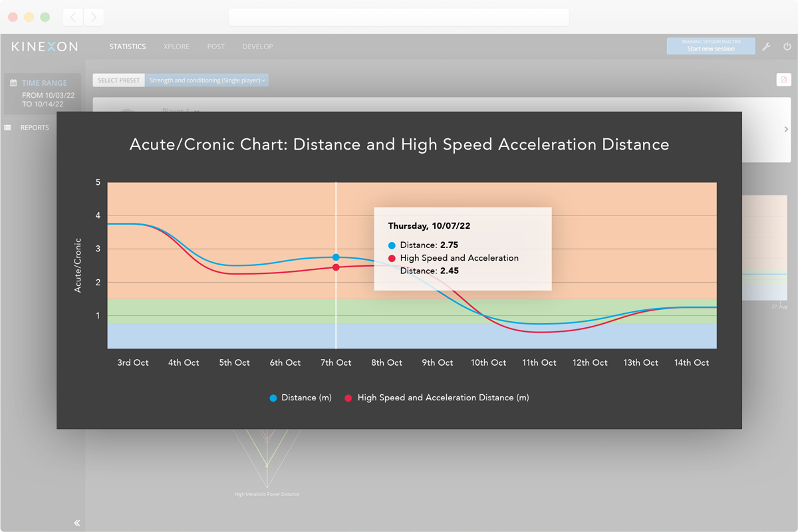Click the 5th Oct axis label

coord(234,362)
